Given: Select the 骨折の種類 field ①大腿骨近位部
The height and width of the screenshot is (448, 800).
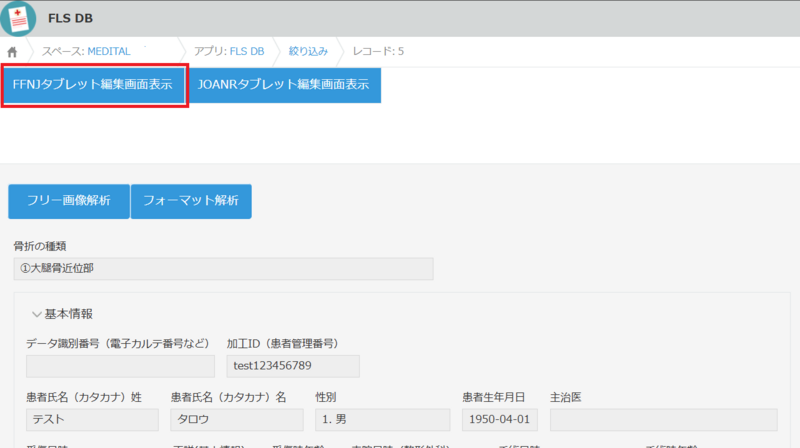Looking at the screenshot, I should coord(223,268).
